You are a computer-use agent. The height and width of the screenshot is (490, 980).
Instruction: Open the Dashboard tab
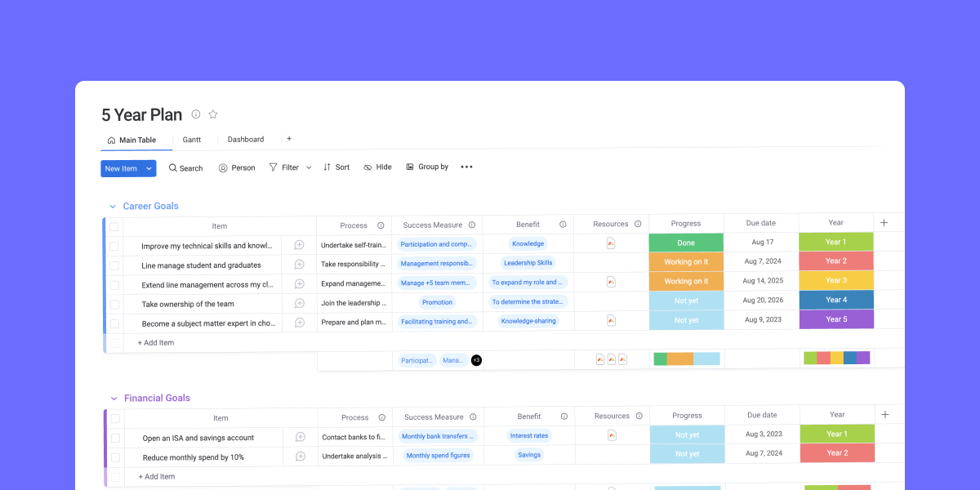[x=246, y=139]
